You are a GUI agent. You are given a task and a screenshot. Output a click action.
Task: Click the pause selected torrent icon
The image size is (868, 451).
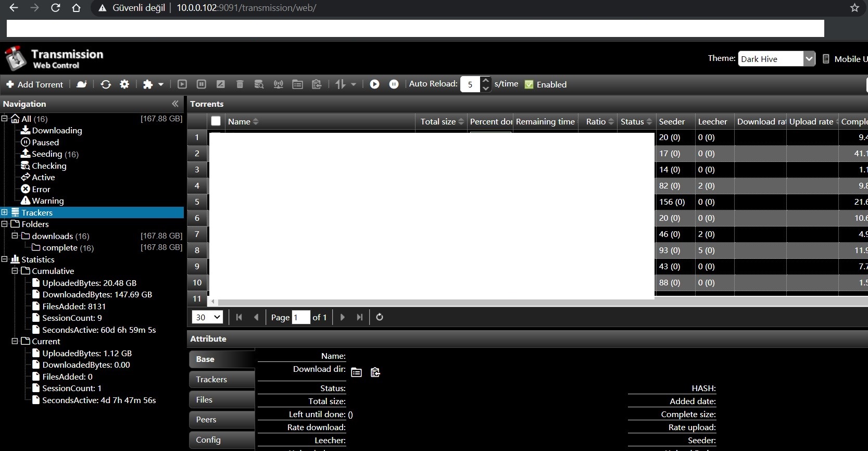point(202,84)
